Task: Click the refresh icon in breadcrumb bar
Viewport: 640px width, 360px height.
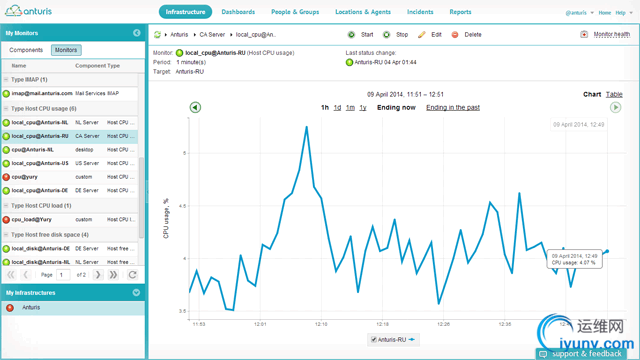Action: coord(157,35)
